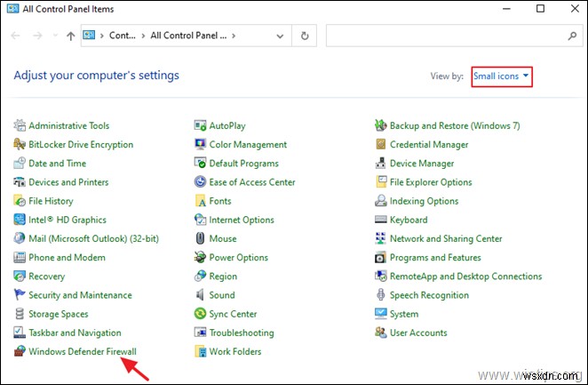Click the Speech Recognition microphone icon
The width and height of the screenshot is (588, 385).
click(381, 295)
